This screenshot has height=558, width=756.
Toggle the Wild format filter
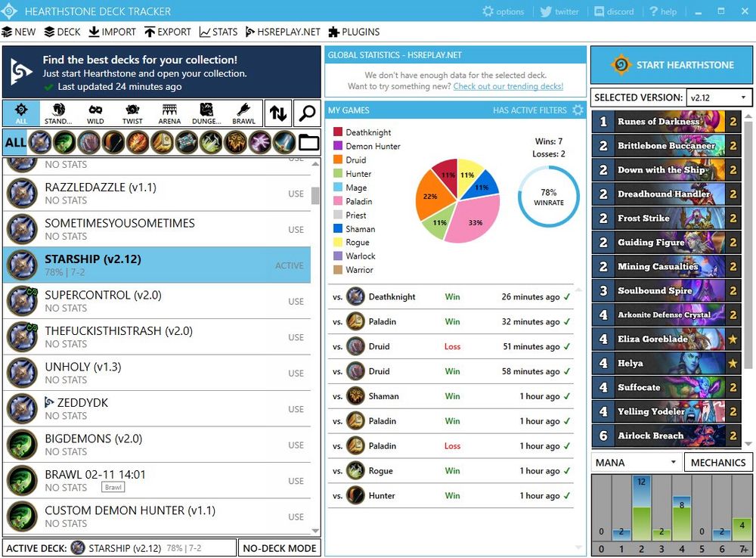95,113
